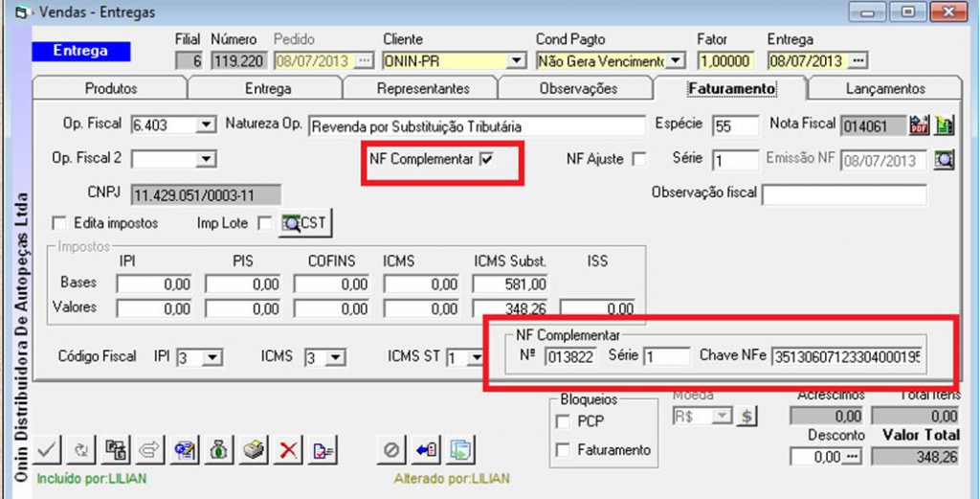Expand the Op. Fiscal 2 dropdown
This screenshot has height=499, width=980.
pyautogui.click(x=206, y=160)
